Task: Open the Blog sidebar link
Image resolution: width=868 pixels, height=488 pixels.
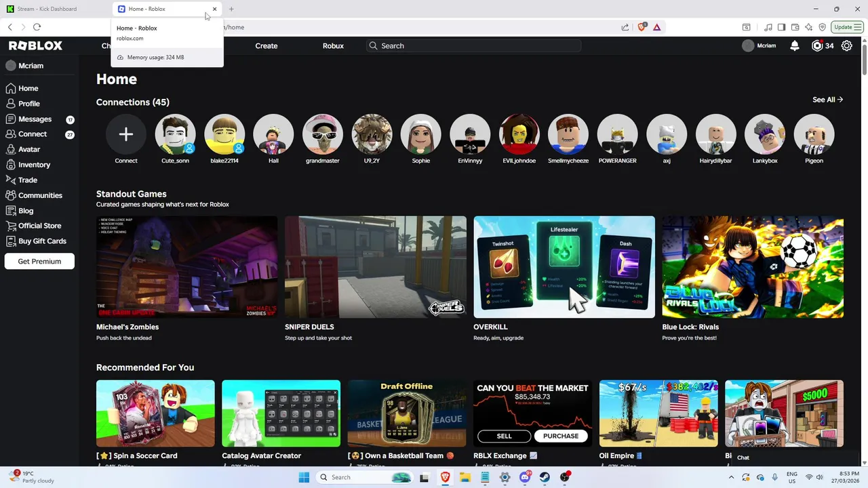Action: point(20,211)
